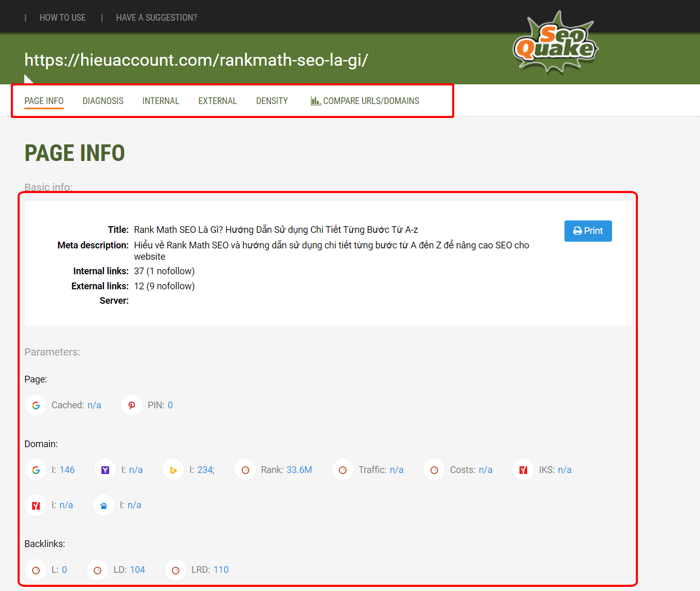
Task: Click the Pinterest icon beside PIN
Action: (132, 405)
